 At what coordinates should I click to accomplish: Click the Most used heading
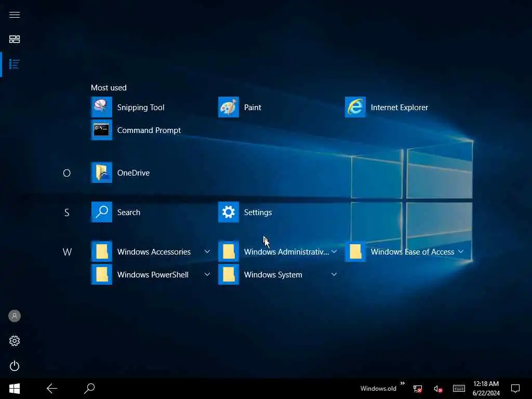[x=109, y=87]
